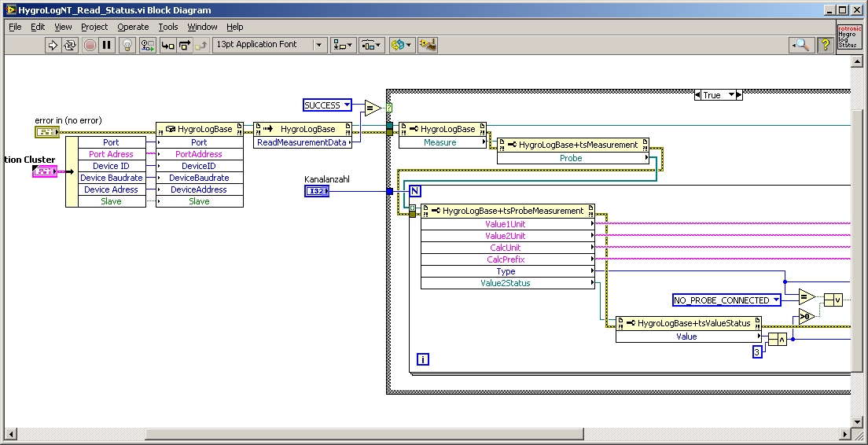This screenshot has width=868, height=445.
Task: Open the Reorder dropdown
Action: coord(401,45)
